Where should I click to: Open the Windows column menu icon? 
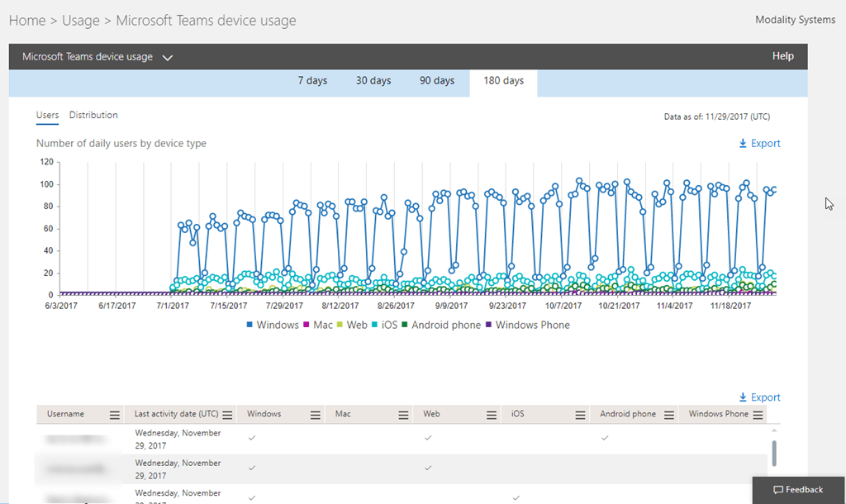(x=316, y=415)
